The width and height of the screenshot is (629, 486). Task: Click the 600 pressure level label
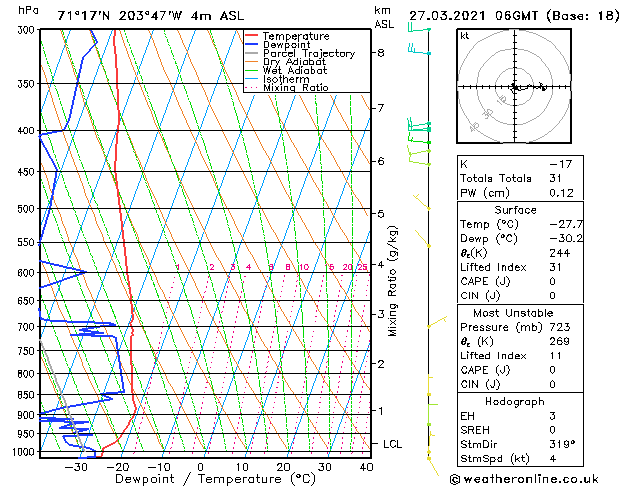pyautogui.click(x=28, y=273)
